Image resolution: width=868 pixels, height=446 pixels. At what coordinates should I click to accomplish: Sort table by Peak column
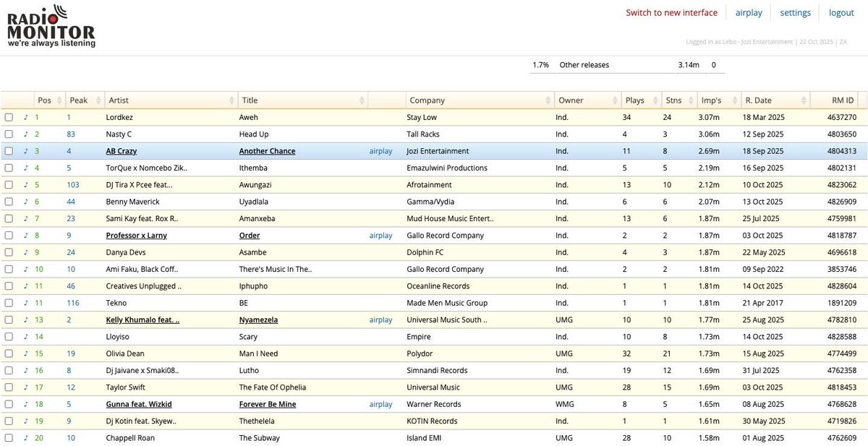click(84, 100)
